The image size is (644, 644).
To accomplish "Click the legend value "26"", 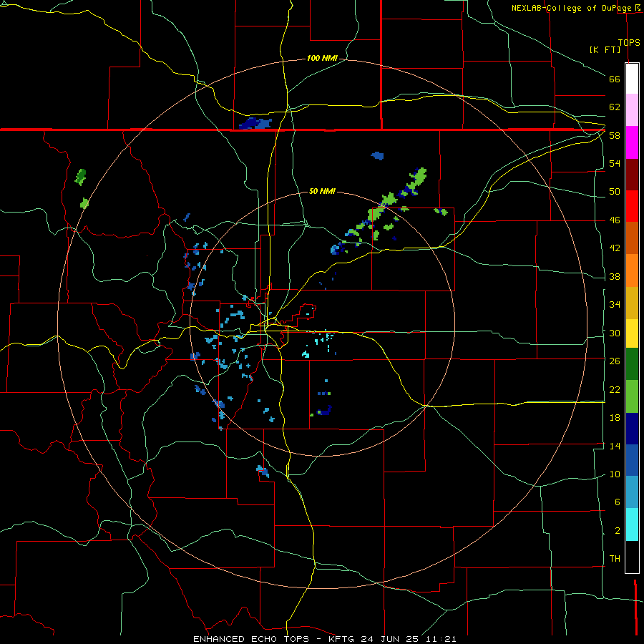I will click(615, 361).
